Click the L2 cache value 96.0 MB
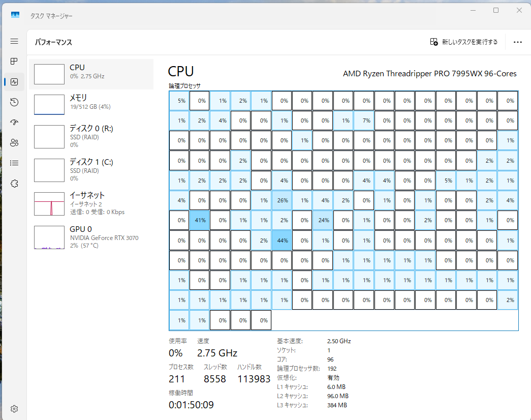 click(337, 396)
